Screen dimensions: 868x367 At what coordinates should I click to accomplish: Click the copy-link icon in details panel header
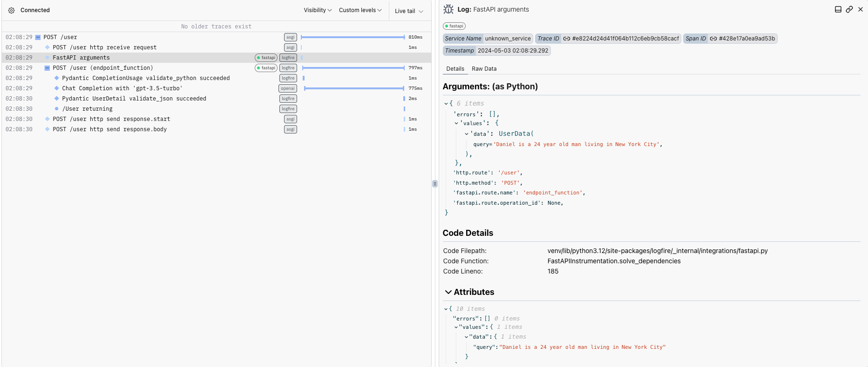click(x=849, y=9)
